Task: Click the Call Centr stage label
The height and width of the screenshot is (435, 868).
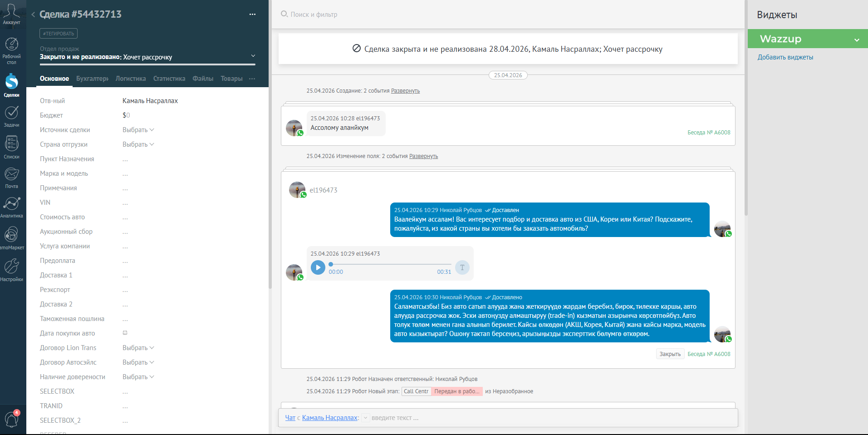Action: pyautogui.click(x=416, y=391)
